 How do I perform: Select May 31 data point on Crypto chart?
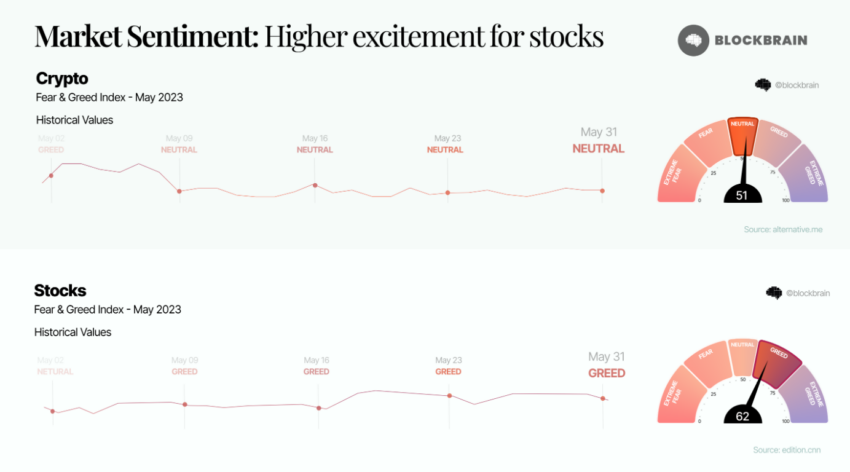pyautogui.click(x=602, y=191)
